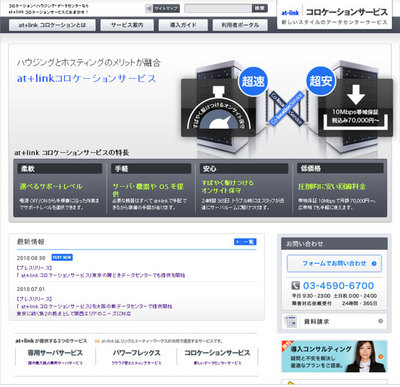Select the 柔軟 feature panel header

click(60, 169)
